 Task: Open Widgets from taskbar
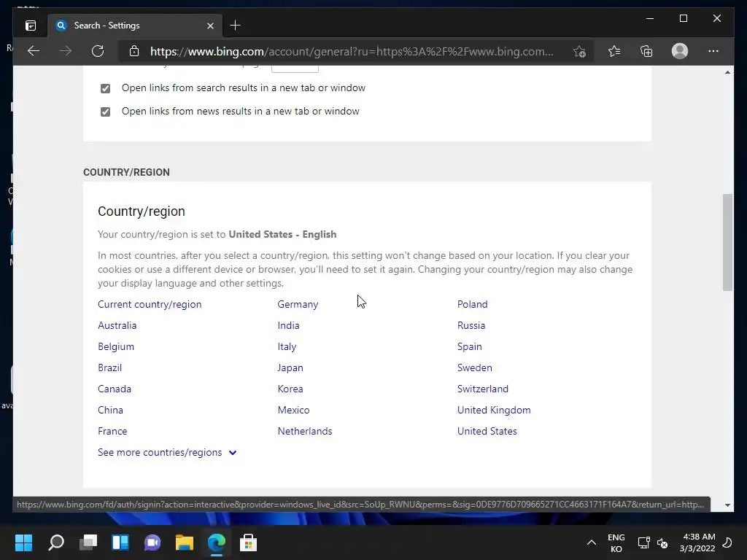120,542
